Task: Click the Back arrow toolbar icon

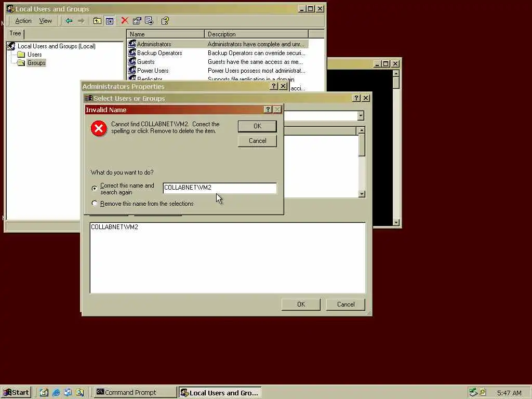Action: [x=69, y=21]
